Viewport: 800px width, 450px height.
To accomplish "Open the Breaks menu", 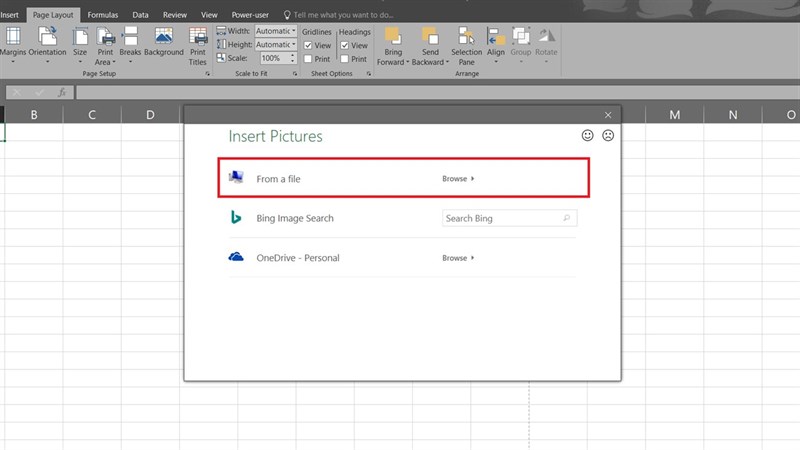I will (130, 45).
